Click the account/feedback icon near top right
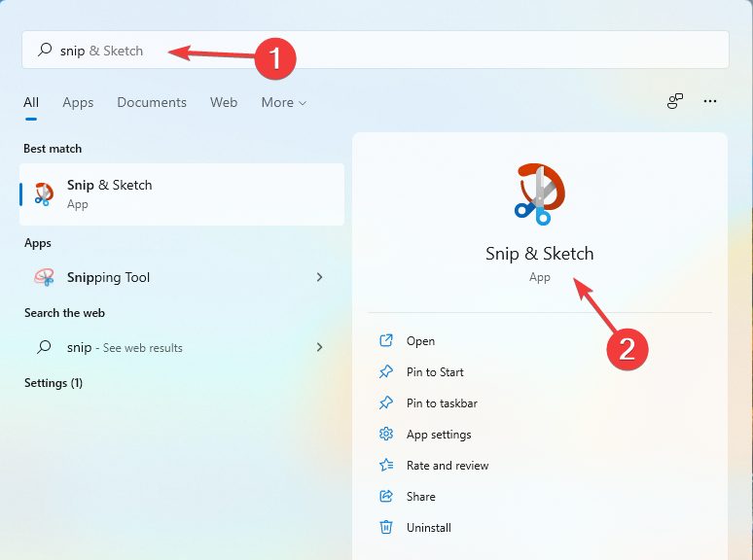753x560 pixels. pos(675,101)
